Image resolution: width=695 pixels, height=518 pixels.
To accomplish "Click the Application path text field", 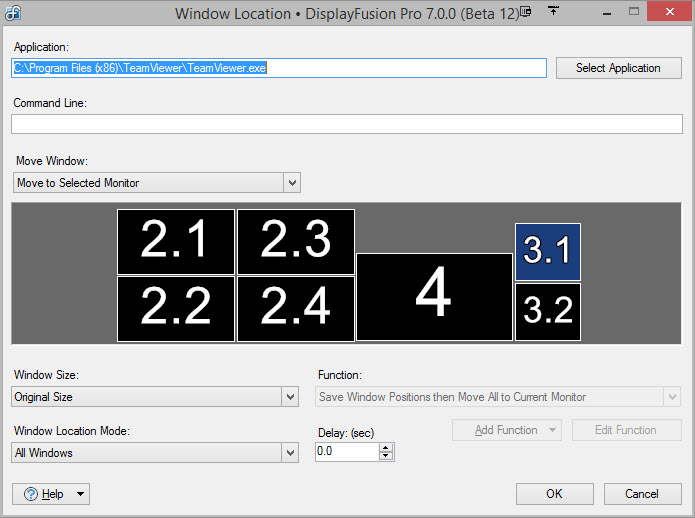I will point(279,68).
